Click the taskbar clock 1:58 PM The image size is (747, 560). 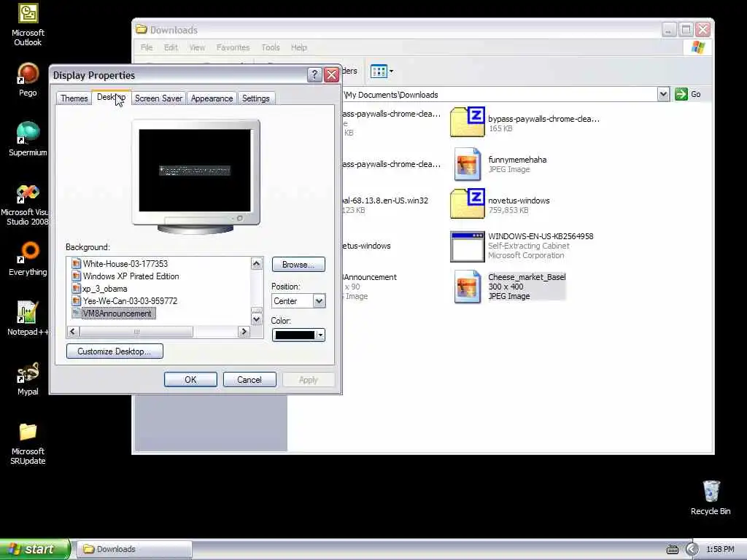pos(720,550)
